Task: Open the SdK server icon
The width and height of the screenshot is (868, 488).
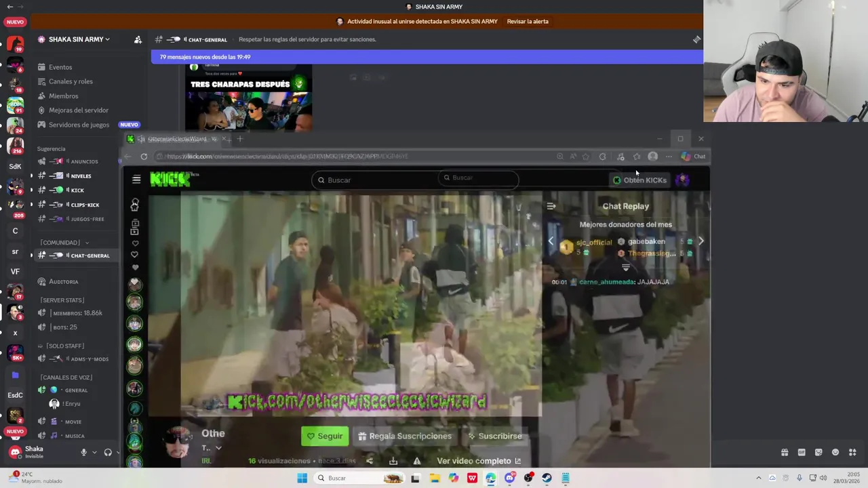Action: click(15, 166)
